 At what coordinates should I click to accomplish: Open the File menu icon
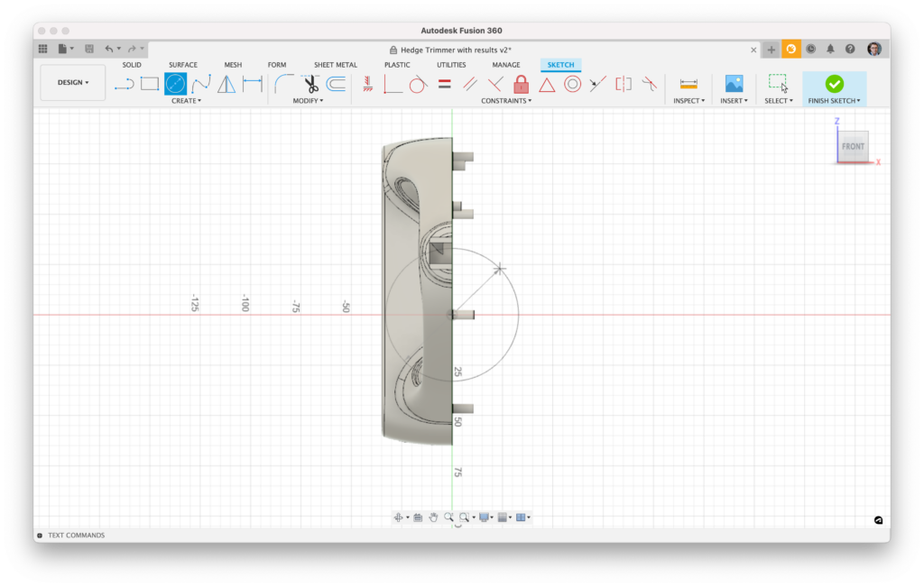point(62,49)
